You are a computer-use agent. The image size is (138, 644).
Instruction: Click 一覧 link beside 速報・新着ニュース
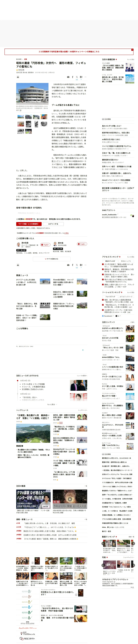point(86,519)
